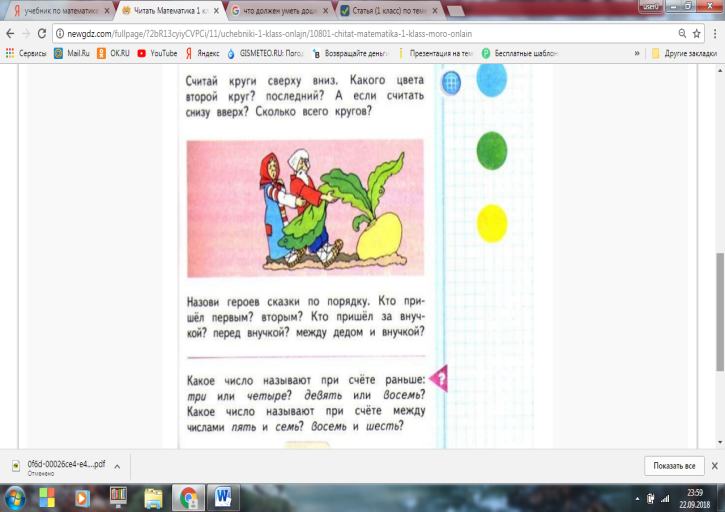
Task: Open the YouTube bookmark
Action: (157, 53)
